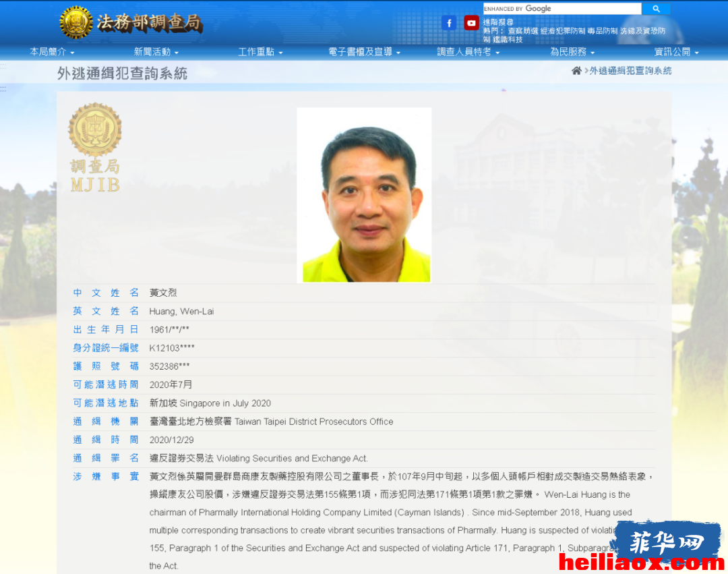This screenshot has width=728, height=574.
Task: Click the 經濟犯罪防制 hot keyword link
Action: click(563, 30)
